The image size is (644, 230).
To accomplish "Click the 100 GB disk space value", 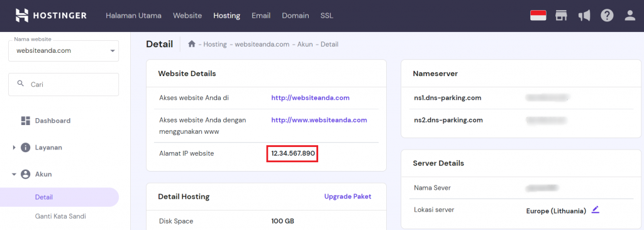I will 282,221.
